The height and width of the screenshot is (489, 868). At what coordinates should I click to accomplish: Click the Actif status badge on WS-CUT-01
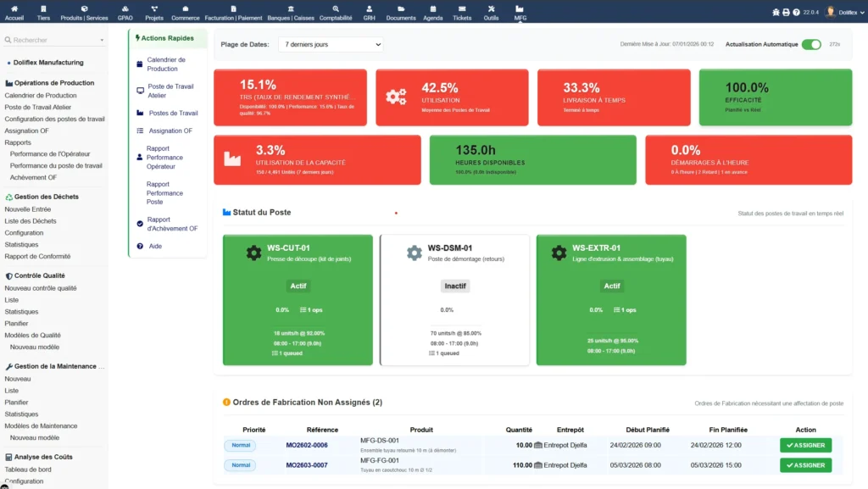point(298,286)
